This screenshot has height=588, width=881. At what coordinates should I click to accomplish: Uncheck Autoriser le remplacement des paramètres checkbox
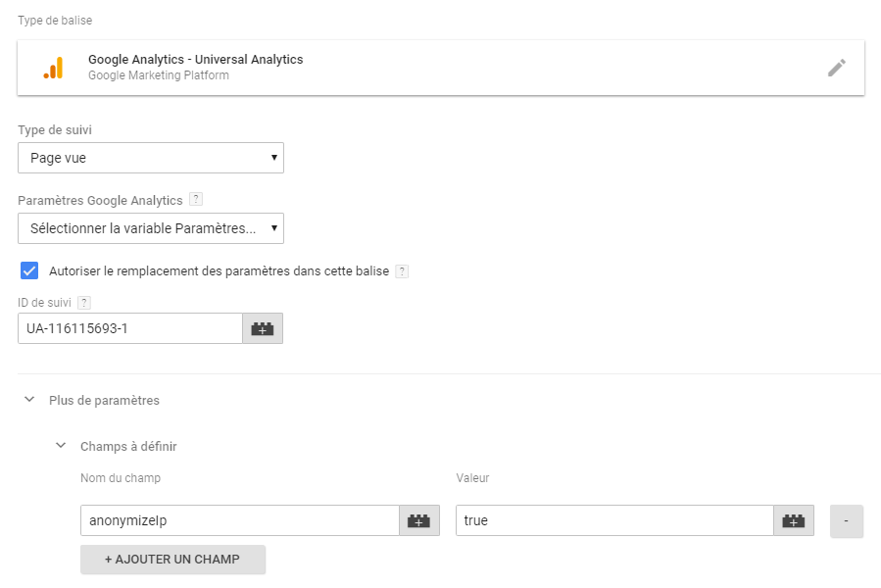click(x=29, y=270)
